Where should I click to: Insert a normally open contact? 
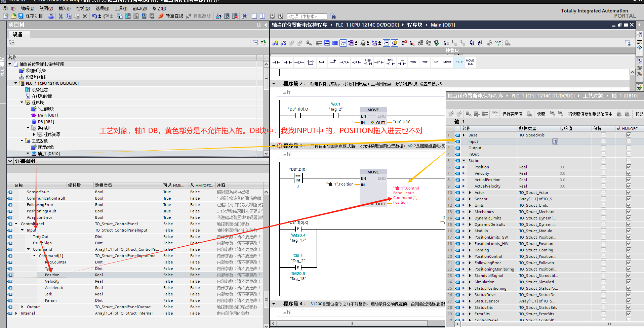276,62
